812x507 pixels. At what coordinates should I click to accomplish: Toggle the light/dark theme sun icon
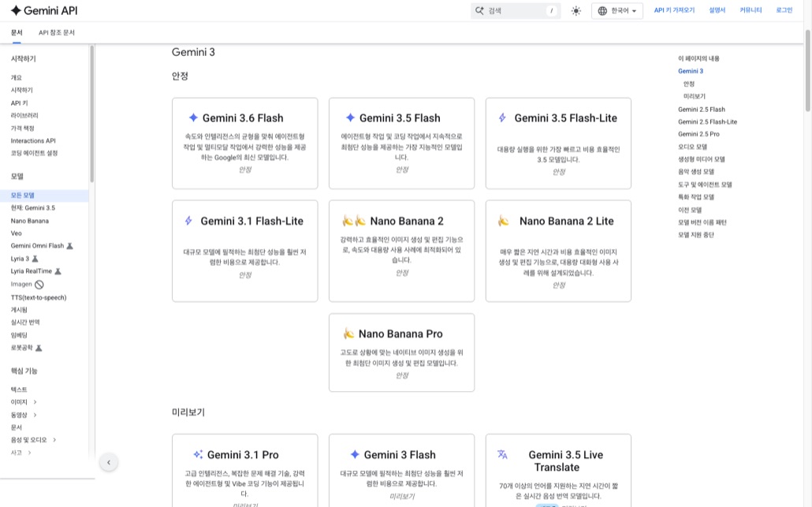tap(575, 11)
